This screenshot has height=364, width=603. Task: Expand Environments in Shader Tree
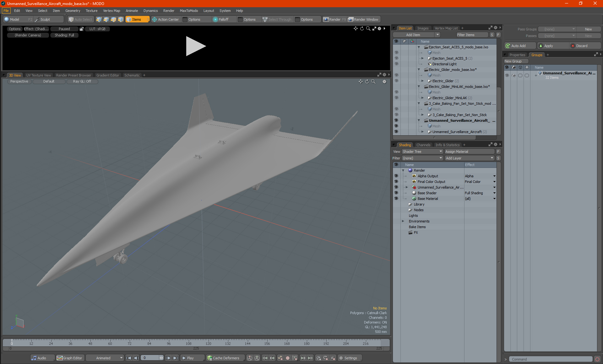(x=403, y=221)
